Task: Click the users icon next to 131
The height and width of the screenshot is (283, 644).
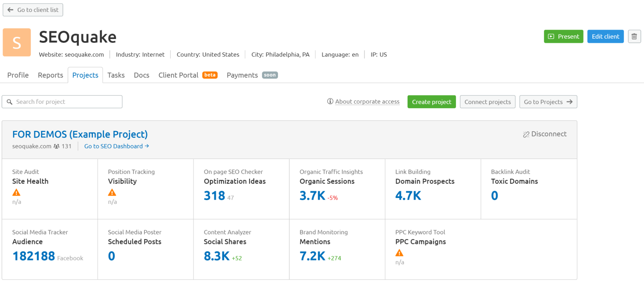Action: 56,146
